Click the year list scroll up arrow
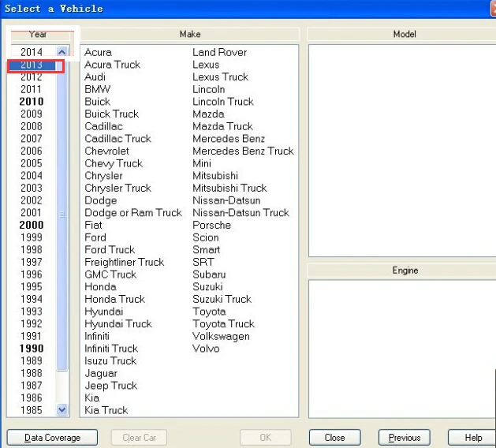The image size is (496, 448). click(x=62, y=52)
